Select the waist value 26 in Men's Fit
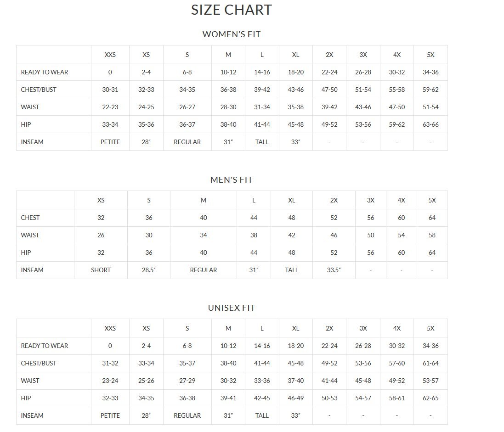Viewport: 504px width, 432px height. click(x=101, y=235)
